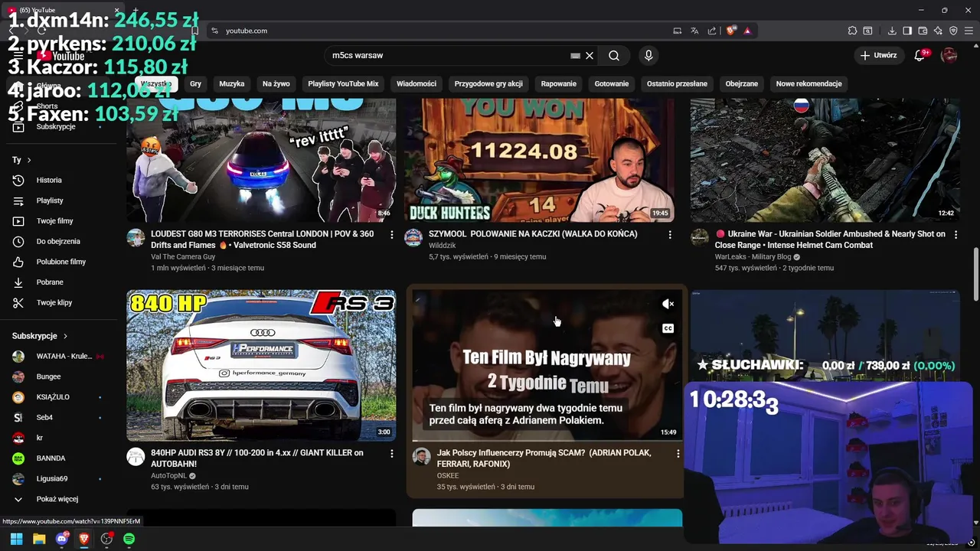This screenshot has height=551, width=980.
Task: Open options menu for Ukraine War video
Action: click(x=955, y=234)
